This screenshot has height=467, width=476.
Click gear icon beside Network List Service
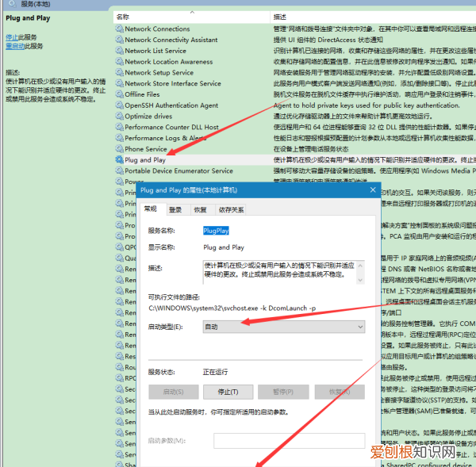tap(120, 51)
